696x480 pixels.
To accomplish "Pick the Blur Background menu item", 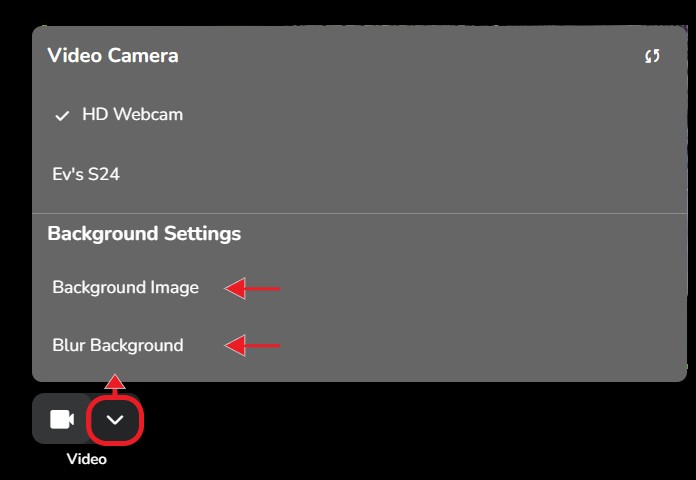I will pos(118,346).
